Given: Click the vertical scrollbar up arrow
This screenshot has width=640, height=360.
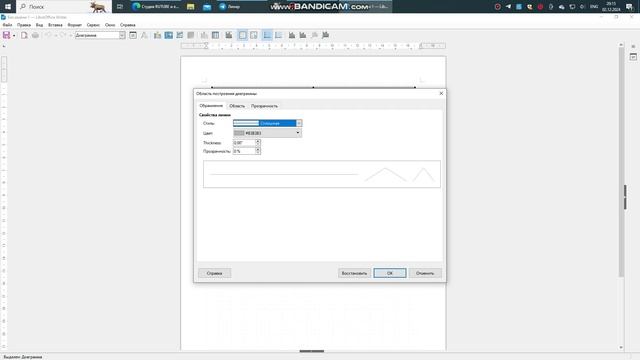Looking at the screenshot, I should 621,45.
